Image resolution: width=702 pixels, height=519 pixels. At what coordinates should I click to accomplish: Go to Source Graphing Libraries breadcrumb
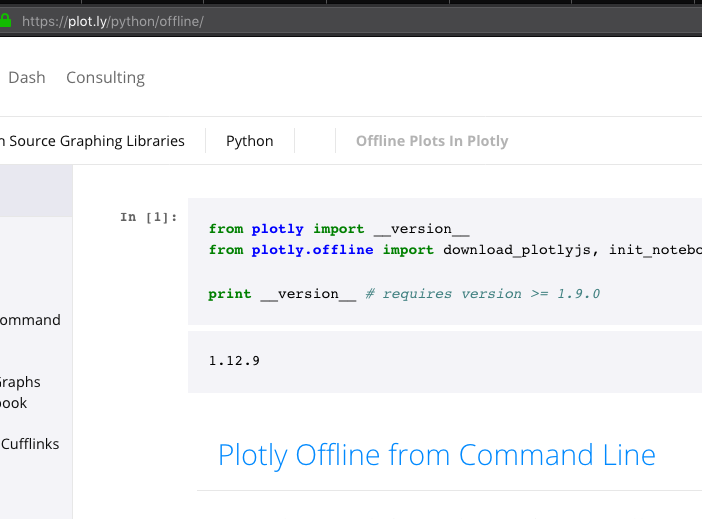(x=92, y=141)
